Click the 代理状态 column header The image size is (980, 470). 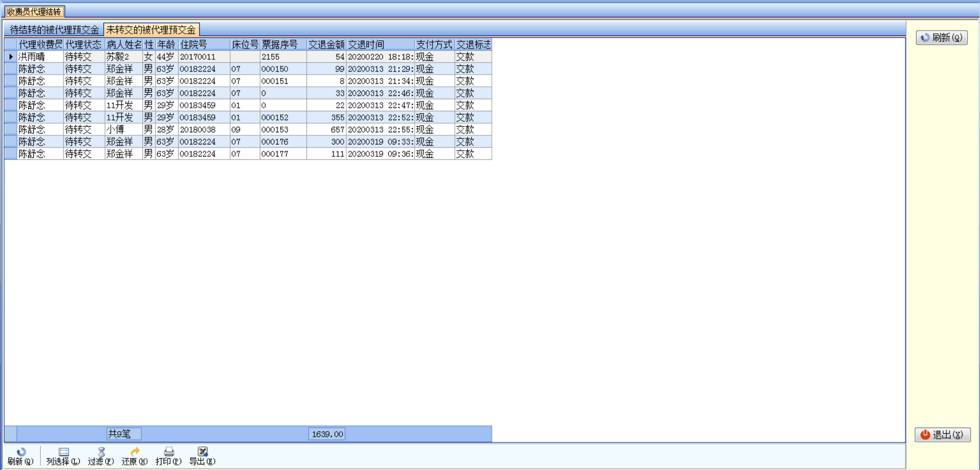coord(84,44)
